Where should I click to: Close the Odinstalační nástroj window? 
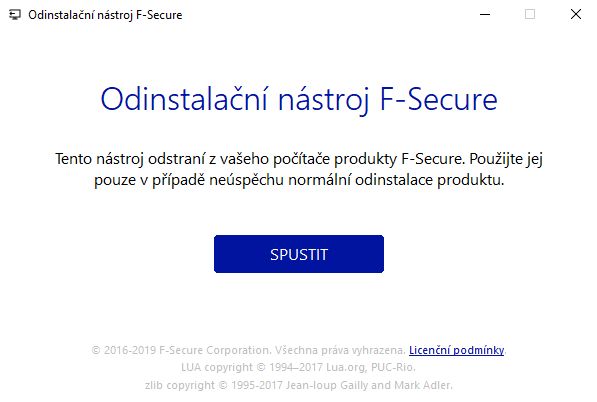point(575,14)
